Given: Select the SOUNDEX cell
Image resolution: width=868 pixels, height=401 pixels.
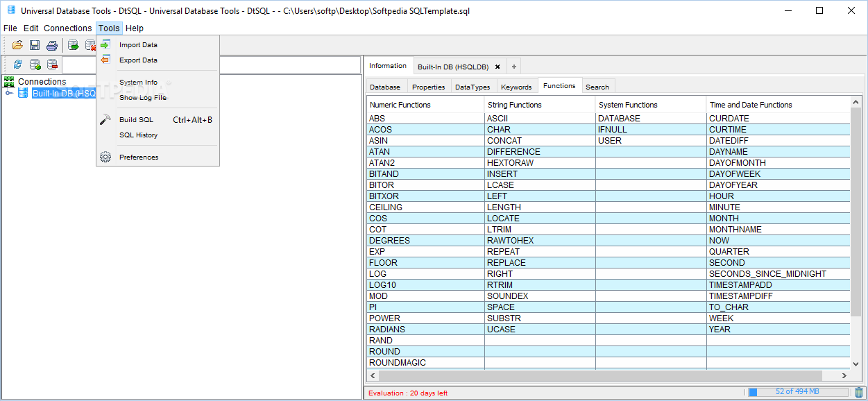Looking at the screenshot, I should click(x=540, y=296).
